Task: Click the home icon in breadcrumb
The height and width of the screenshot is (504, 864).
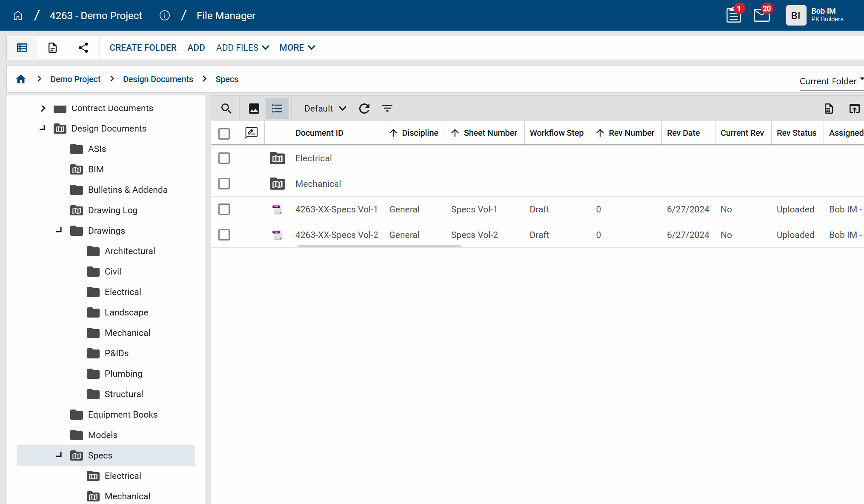Action: [x=21, y=79]
